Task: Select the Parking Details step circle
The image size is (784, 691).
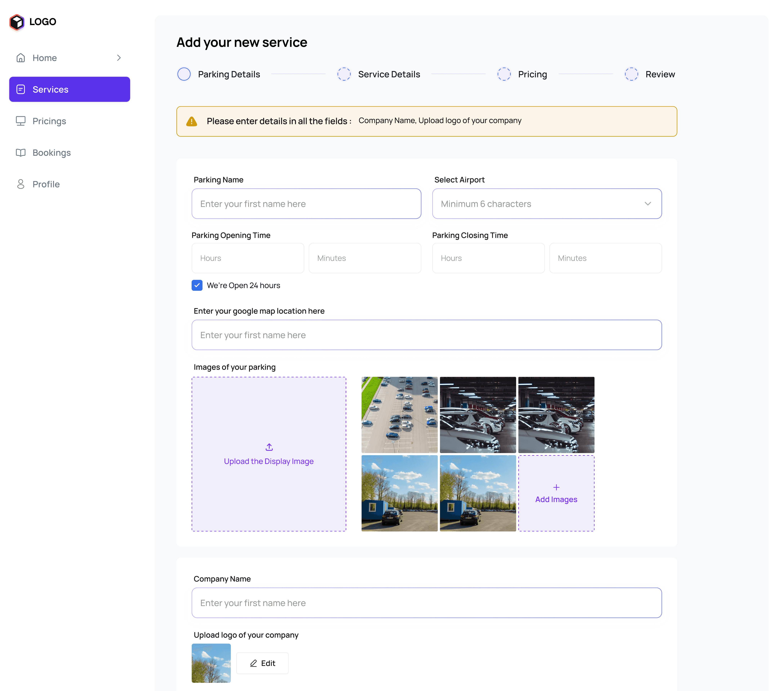Action: (184, 74)
